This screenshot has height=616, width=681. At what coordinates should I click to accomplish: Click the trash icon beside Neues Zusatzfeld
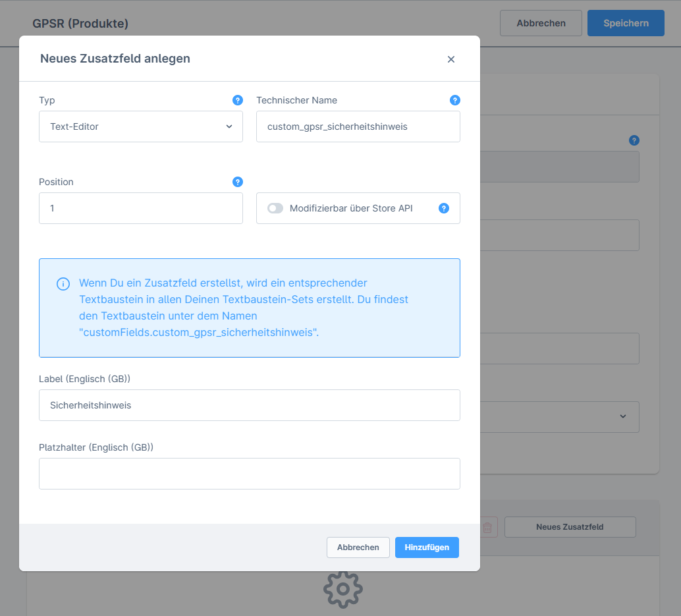coord(487,527)
